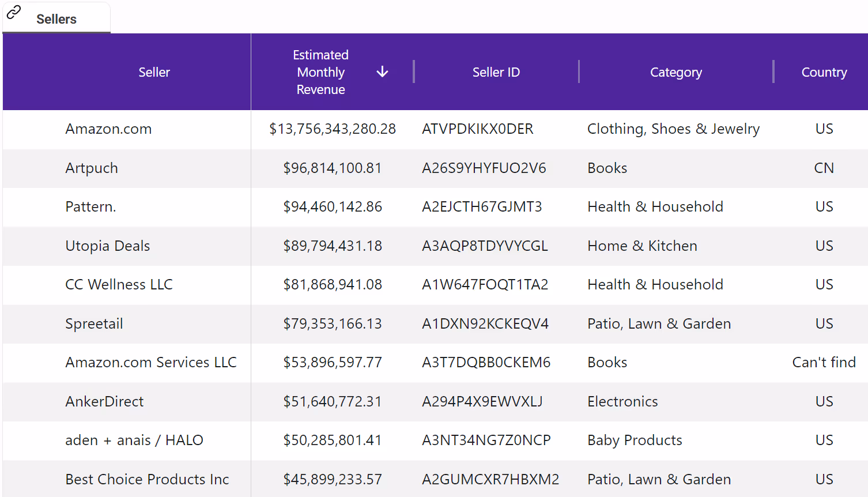Click Books in Amazon.com Services LLC row
This screenshot has height=497, width=868.
[607, 362]
